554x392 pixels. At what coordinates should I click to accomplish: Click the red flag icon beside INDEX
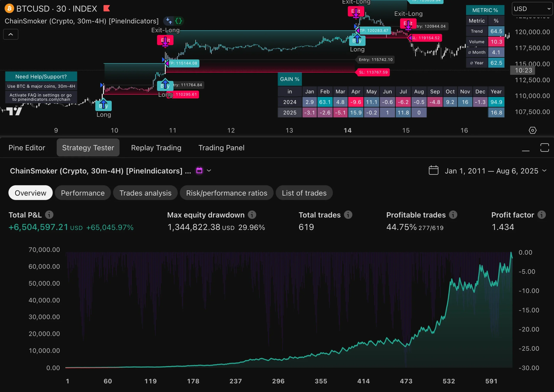pyautogui.click(x=106, y=8)
